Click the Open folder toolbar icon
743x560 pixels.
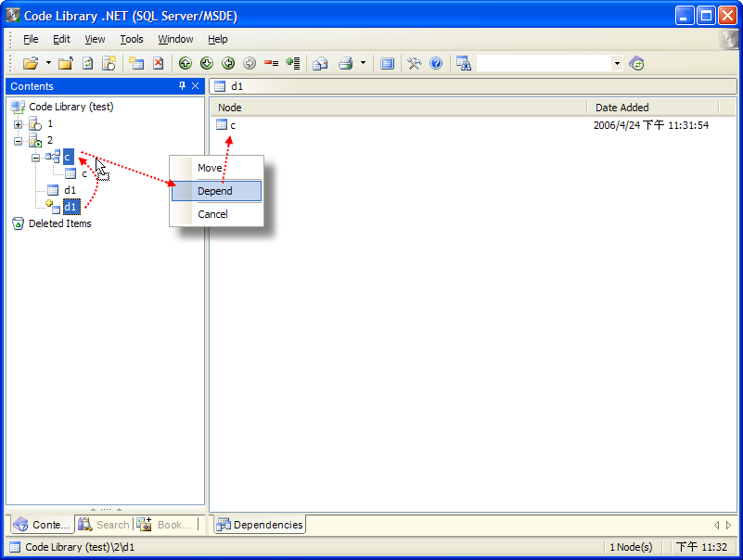[31, 63]
